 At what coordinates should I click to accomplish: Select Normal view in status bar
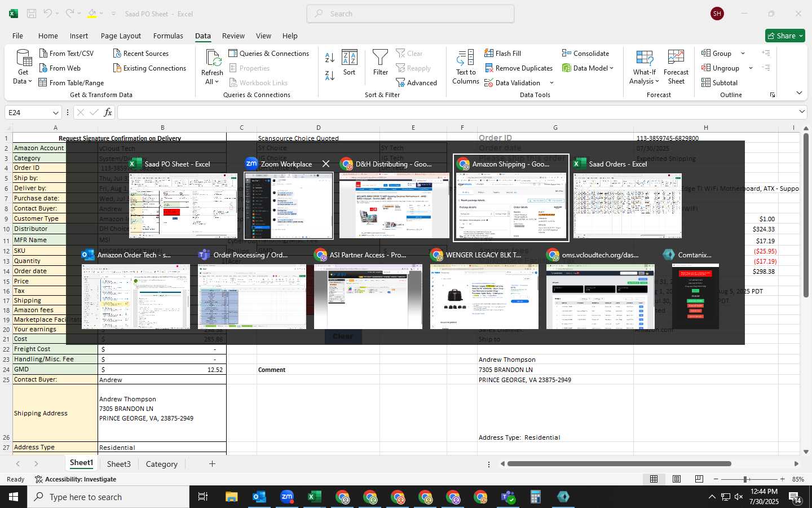point(654,479)
